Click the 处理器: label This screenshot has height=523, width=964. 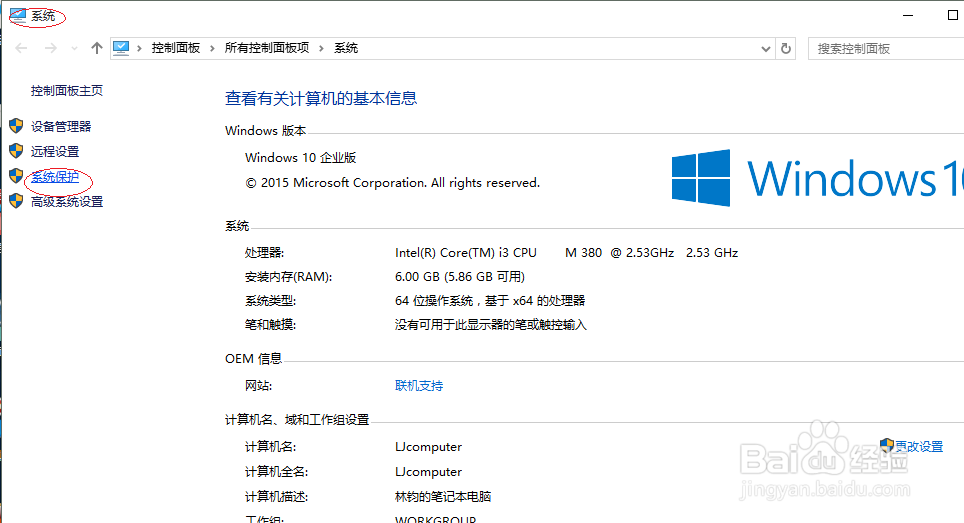pyautogui.click(x=264, y=253)
